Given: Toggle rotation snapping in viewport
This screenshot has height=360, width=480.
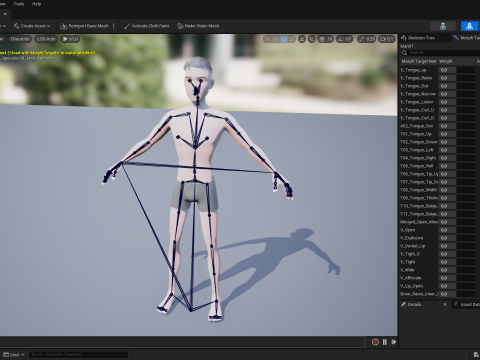Looking at the screenshot, I should (x=340, y=39).
